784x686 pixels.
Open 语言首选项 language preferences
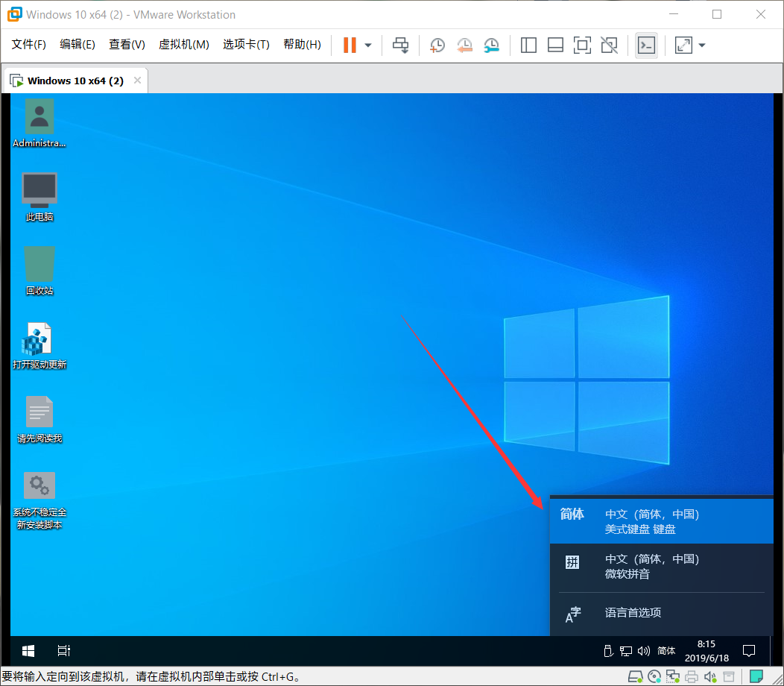[662, 612]
